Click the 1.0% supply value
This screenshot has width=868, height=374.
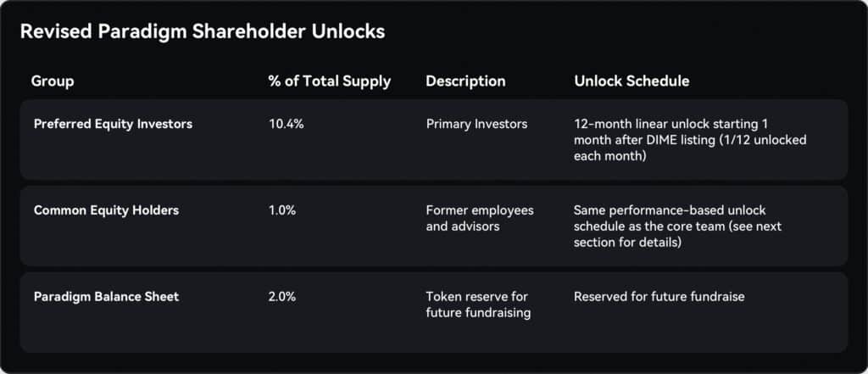[x=282, y=210]
